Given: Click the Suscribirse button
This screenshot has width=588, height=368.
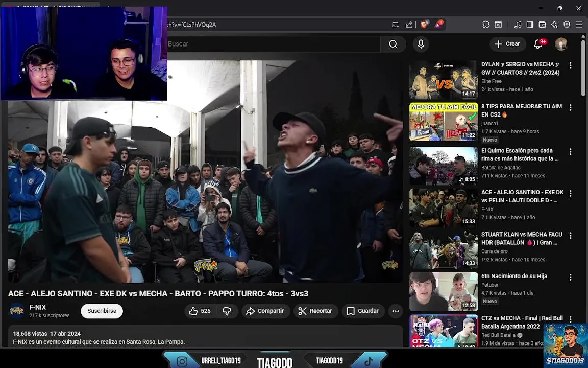Looking at the screenshot, I should (102, 311).
